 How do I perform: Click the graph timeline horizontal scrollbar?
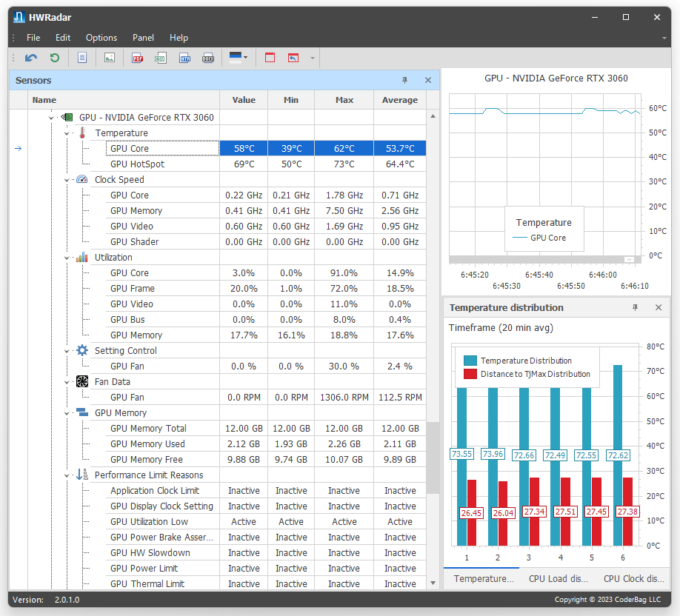coord(544,259)
